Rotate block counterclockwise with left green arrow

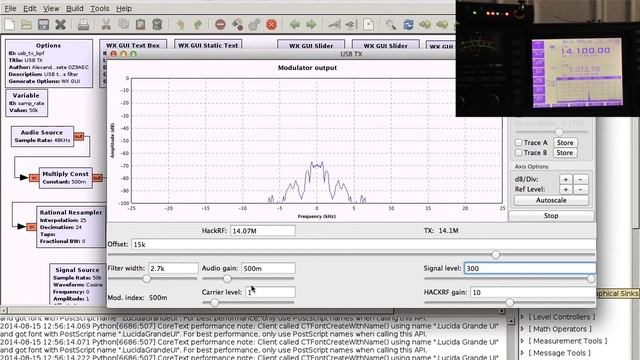294,24
